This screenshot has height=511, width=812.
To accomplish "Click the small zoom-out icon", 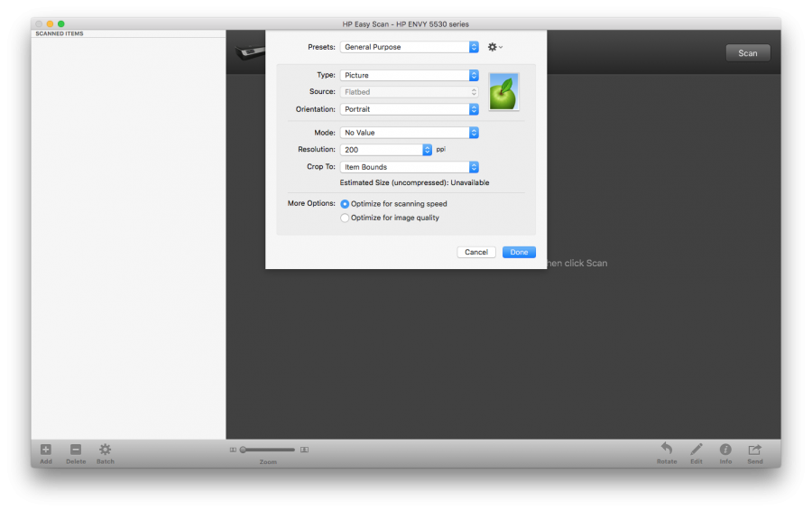I will [x=233, y=450].
